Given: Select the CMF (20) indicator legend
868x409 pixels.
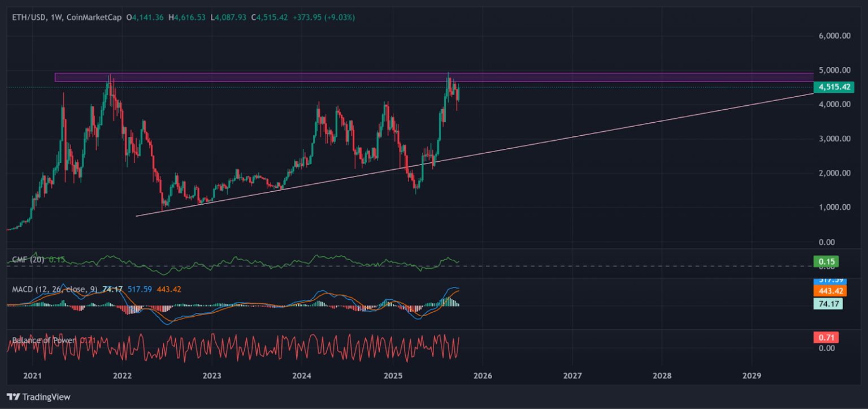Looking at the screenshot, I should [x=29, y=260].
